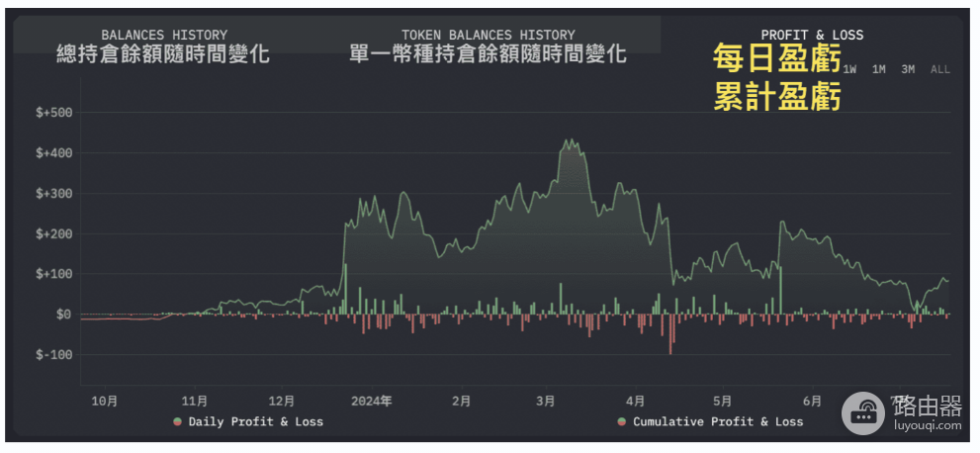Toggle the Daily Profit & Loss legend
Screen dimensions: 980x453
pos(249,421)
